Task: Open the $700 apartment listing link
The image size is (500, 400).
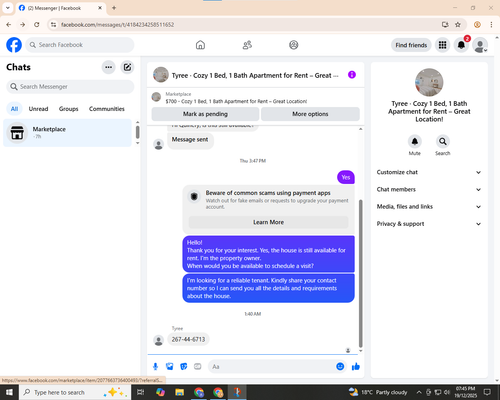Action: tap(236, 101)
